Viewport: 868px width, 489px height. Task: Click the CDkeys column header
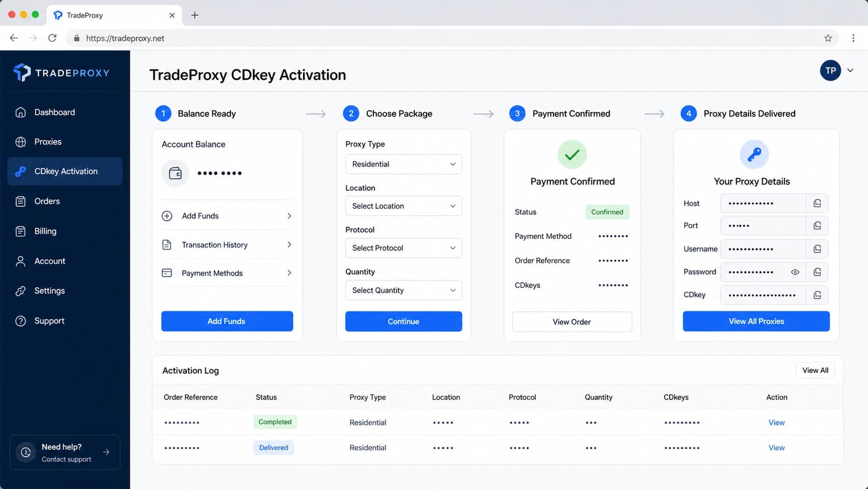click(x=676, y=397)
